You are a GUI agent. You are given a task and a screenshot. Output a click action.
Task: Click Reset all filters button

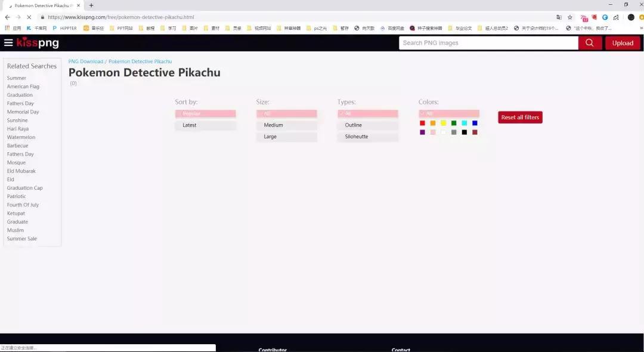click(x=521, y=118)
